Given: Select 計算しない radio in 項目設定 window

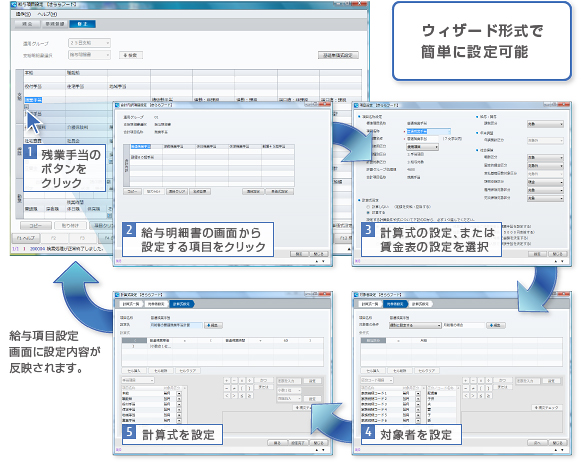Looking at the screenshot, I should pyautogui.click(x=368, y=207).
